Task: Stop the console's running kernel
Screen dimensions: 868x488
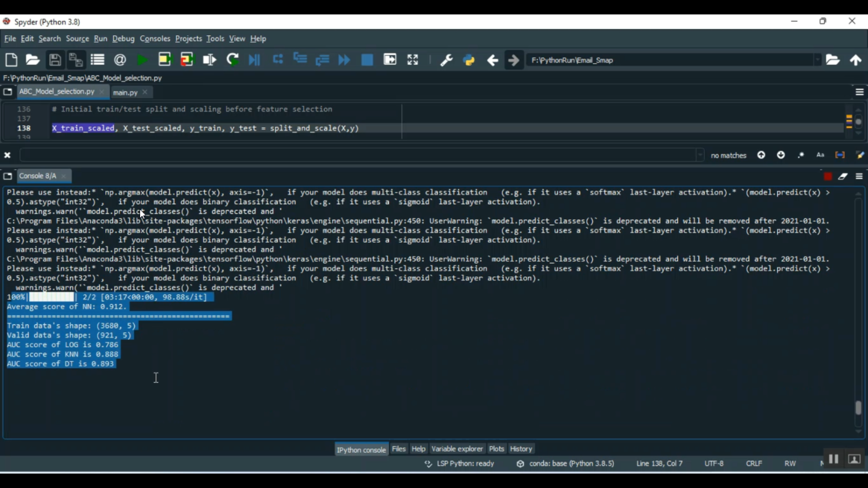Action: click(827, 176)
